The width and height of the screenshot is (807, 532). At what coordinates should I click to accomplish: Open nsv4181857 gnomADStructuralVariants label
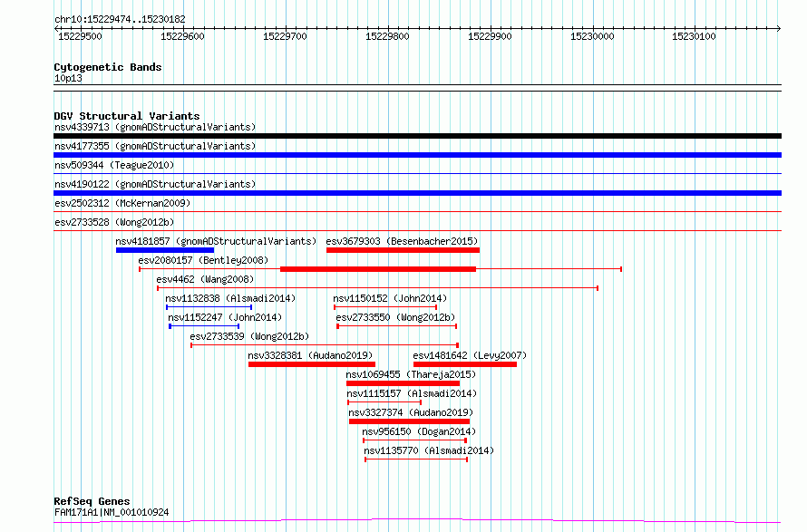coord(216,241)
